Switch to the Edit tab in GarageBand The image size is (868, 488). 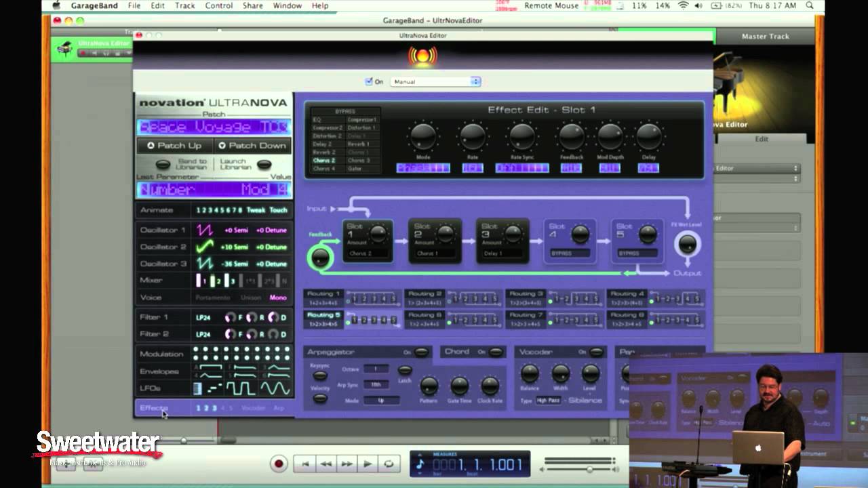762,139
